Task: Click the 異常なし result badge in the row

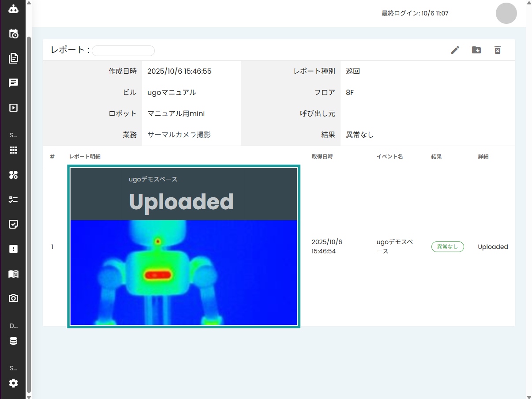Action: pos(447,246)
